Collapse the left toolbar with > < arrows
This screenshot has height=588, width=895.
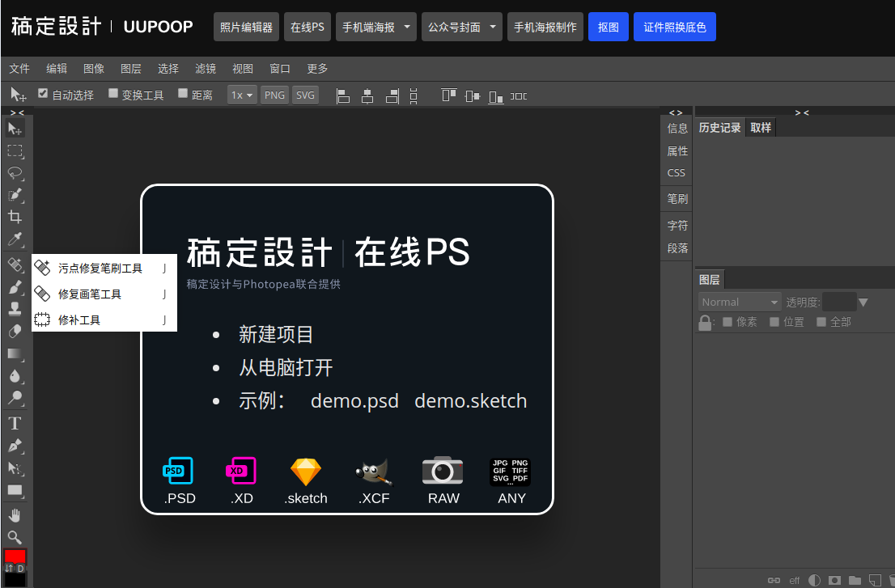click(17, 113)
